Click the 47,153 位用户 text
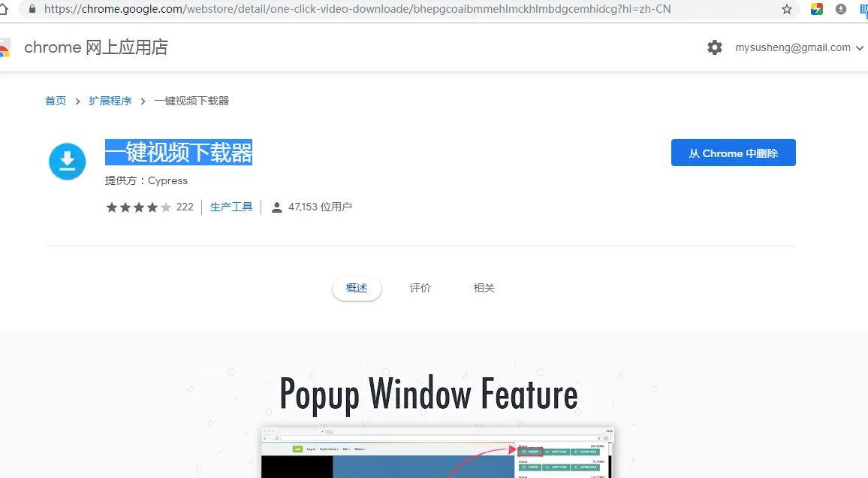This screenshot has width=868, height=478. click(320, 207)
